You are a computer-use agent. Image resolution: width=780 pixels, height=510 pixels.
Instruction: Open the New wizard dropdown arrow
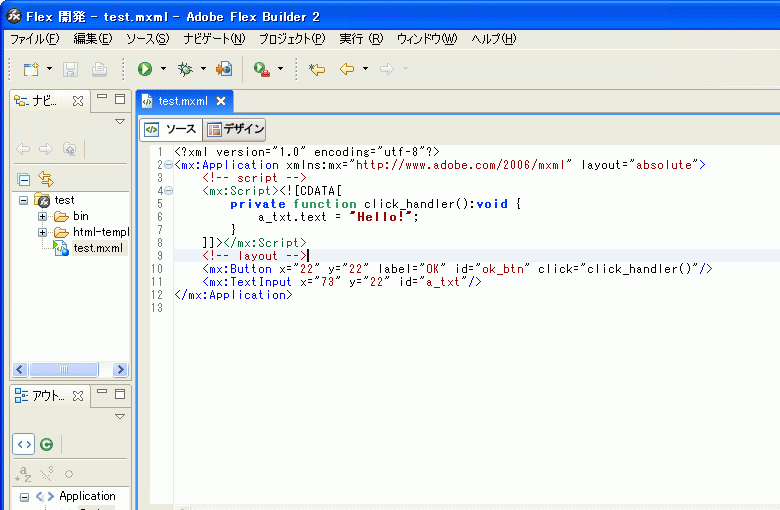click(49, 69)
